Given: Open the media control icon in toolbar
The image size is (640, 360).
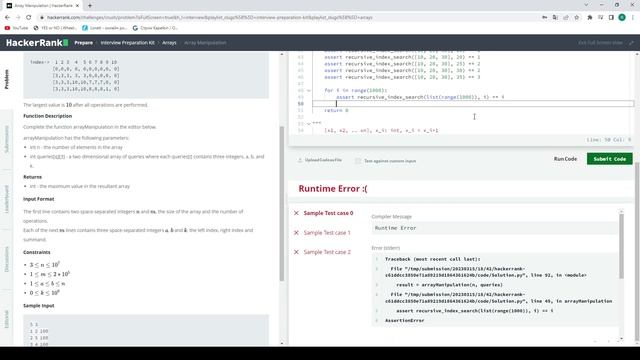Looking at the screenshot, I should click(x=600, y=18).
